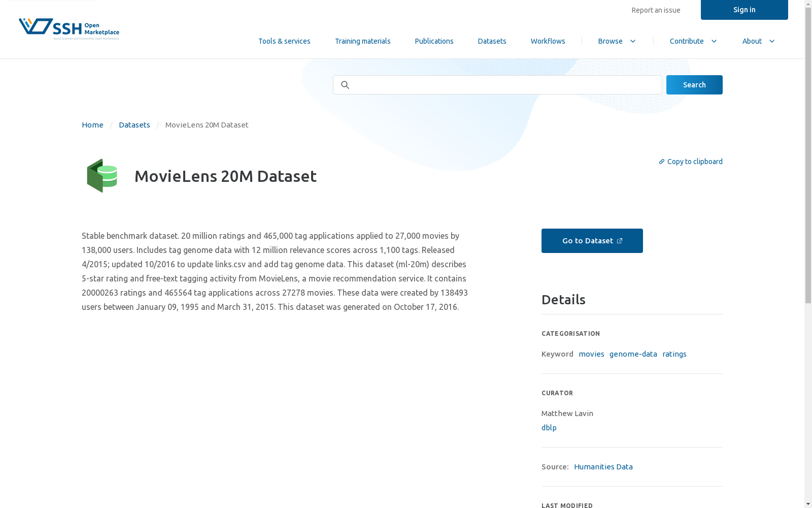Click the MovieLens 20M Dataset breadcrumb text

pyautogui.click(x=207, y=125)
